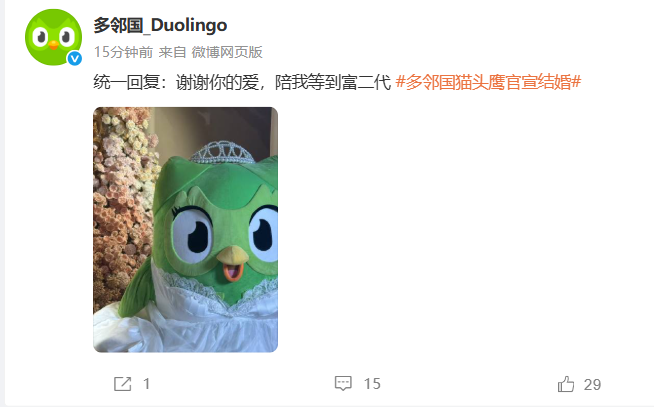Click the comment count 15

[372, 384]
